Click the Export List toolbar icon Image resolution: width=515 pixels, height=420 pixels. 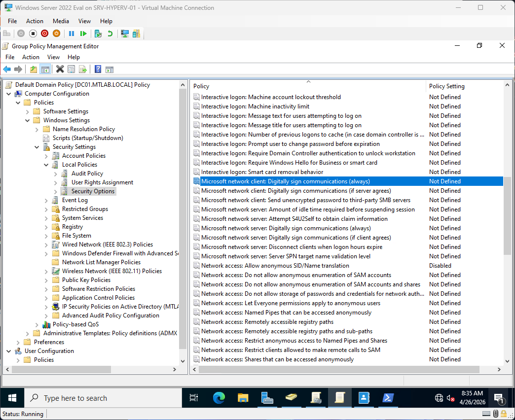83,69
